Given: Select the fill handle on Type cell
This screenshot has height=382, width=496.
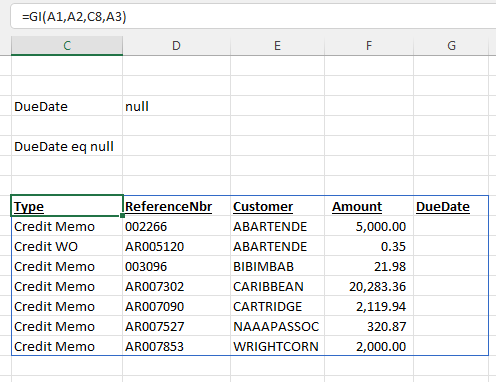Looking at the screenshot, I should coord(123,216).
